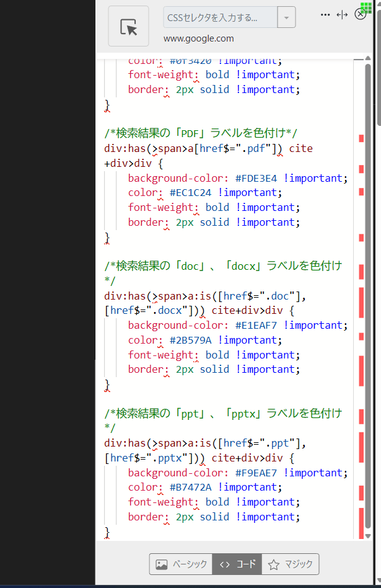Click the PDF label comment line

point(201,133)
